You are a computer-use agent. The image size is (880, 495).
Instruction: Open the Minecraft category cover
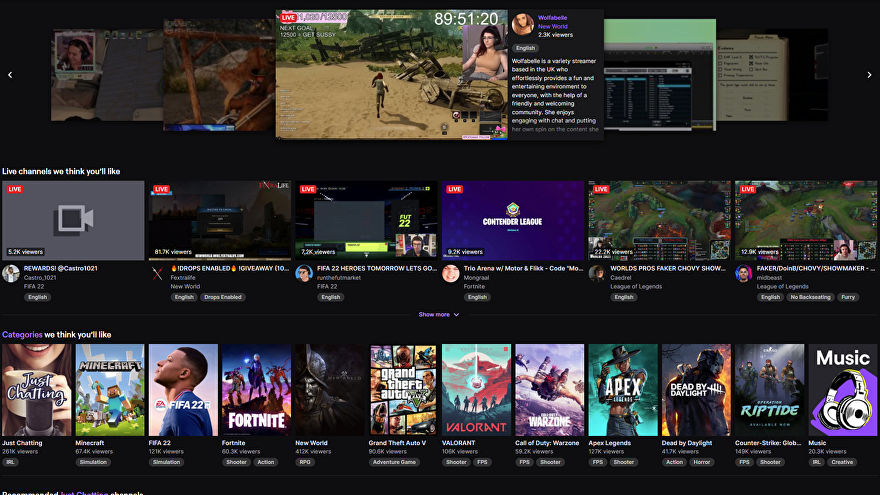[x=110, y=390]
